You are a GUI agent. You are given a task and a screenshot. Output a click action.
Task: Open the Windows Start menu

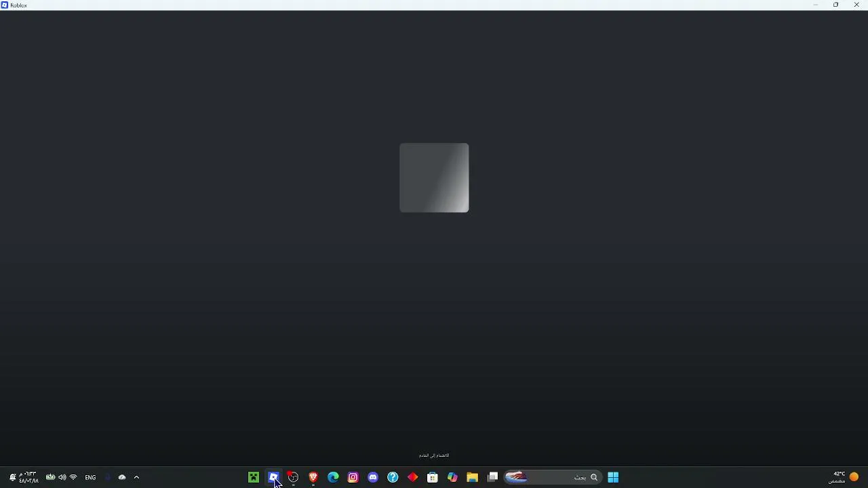point(613,477)
